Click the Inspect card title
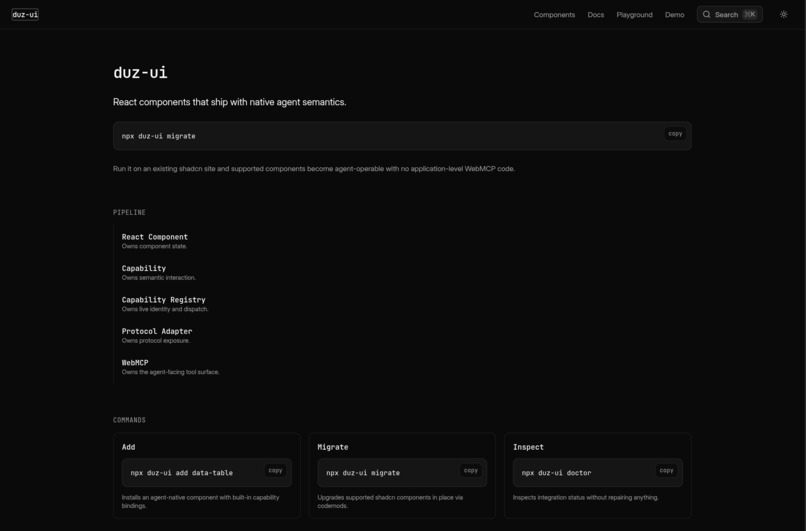This screenshot has height=531, width=806. [528, 447]
